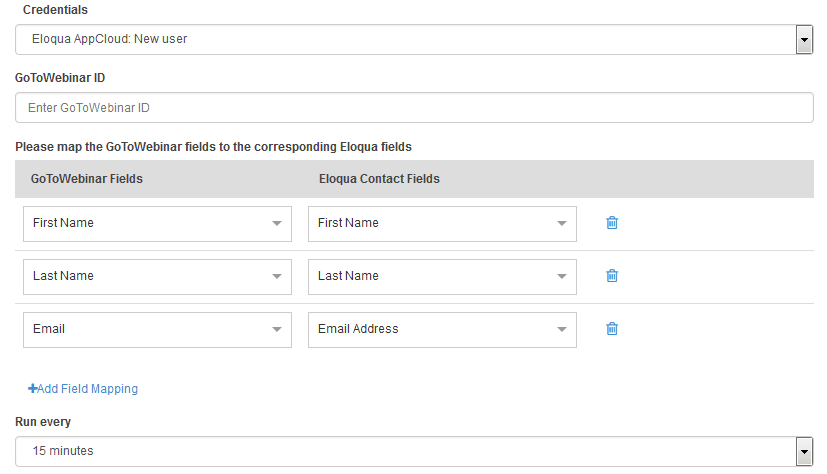The image size is (827, 474).
Task: Click the field mapping instruction text
Action: coord(213,147)
